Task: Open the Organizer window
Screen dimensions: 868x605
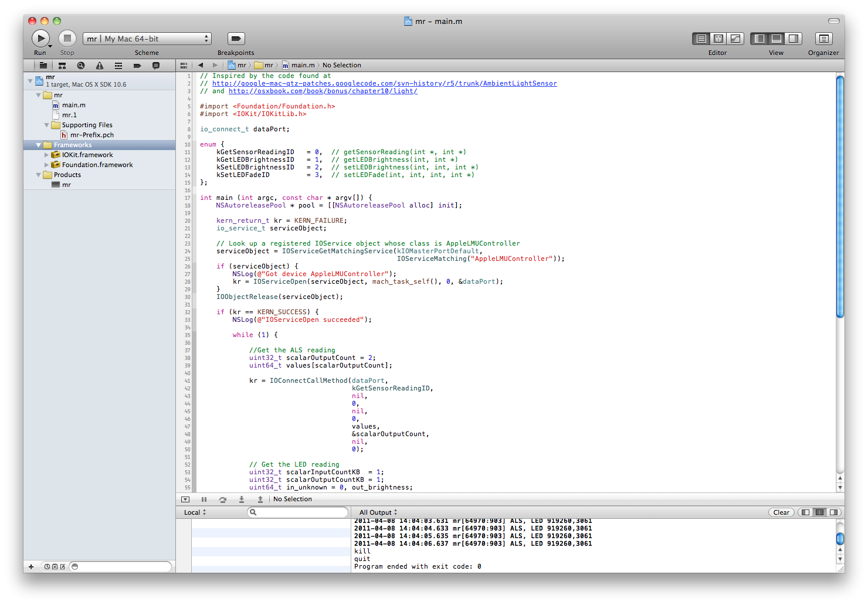Action: coord(823,39)
